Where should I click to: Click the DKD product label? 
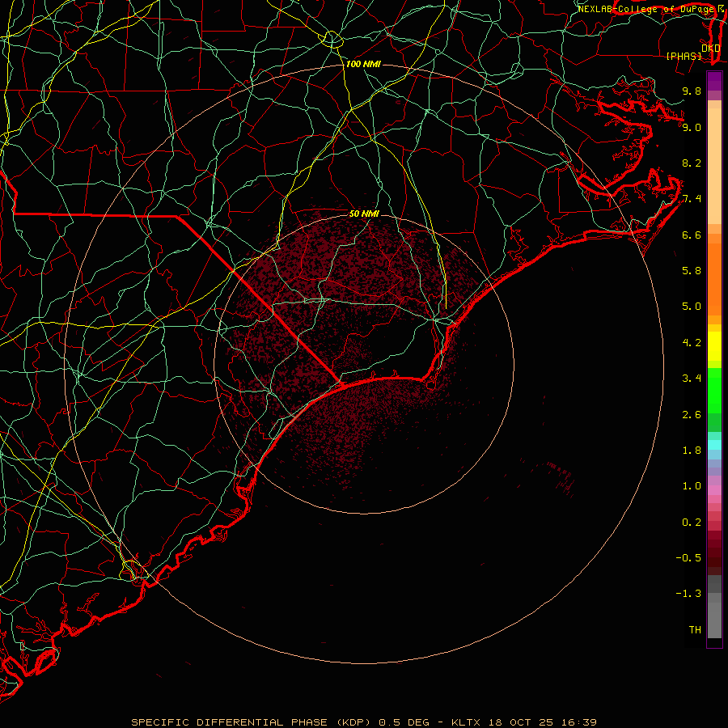pyautogui.click(x=711, y=49)
